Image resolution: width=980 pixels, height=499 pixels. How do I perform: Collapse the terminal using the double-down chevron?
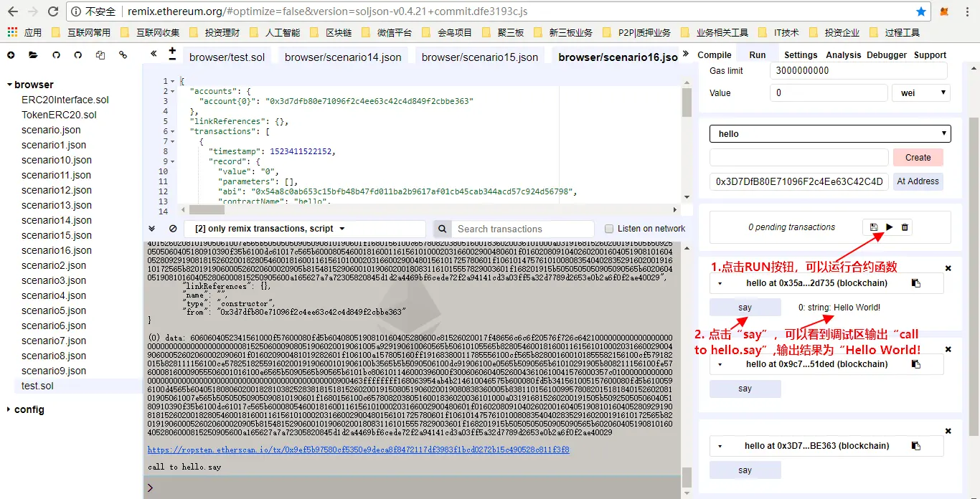pyautogui.click(x=152, y=229)
